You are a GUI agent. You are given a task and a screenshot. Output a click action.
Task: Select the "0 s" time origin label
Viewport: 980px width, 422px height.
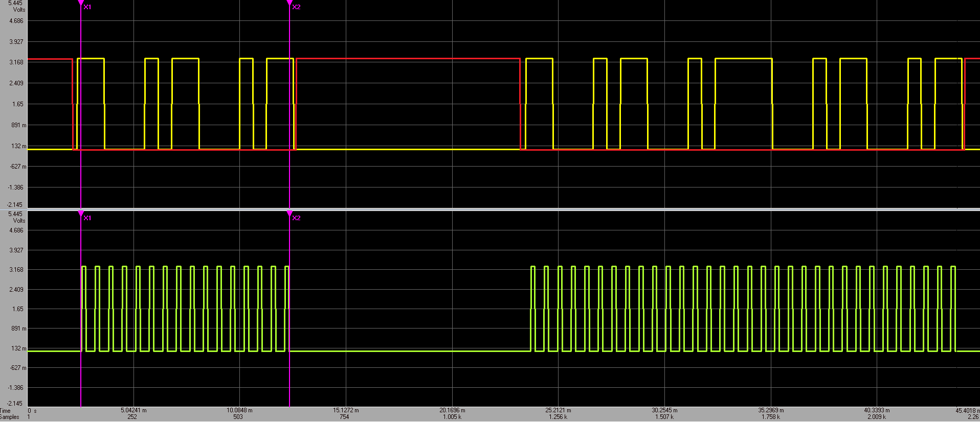tap(32, 411)
